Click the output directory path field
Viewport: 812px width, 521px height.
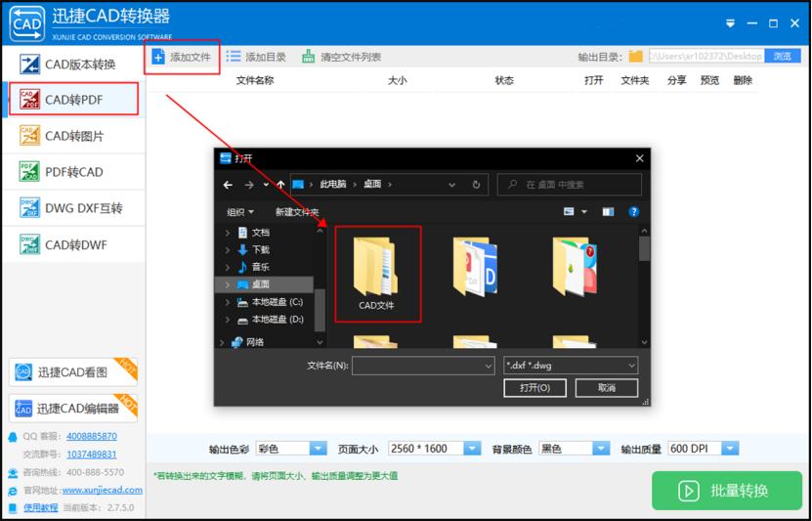(705, 56)
